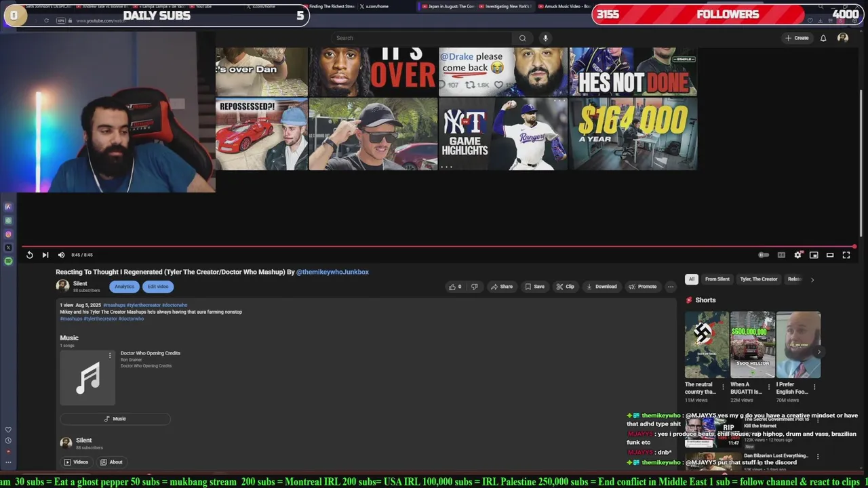Open Analytics for this video
The height and width of the screenshot is (488, 868).
coord(124,287)
